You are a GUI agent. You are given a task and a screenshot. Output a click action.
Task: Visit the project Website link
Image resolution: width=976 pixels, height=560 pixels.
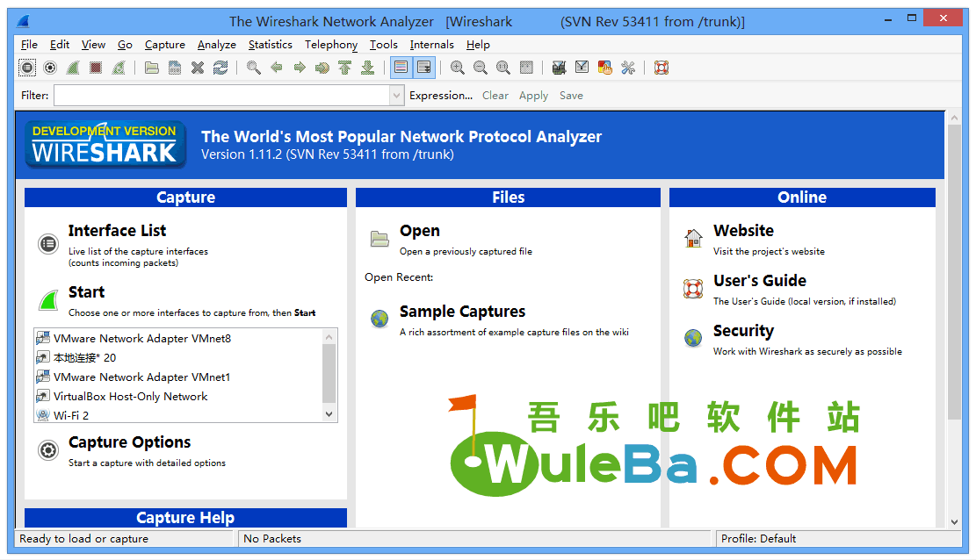[743, 231]
